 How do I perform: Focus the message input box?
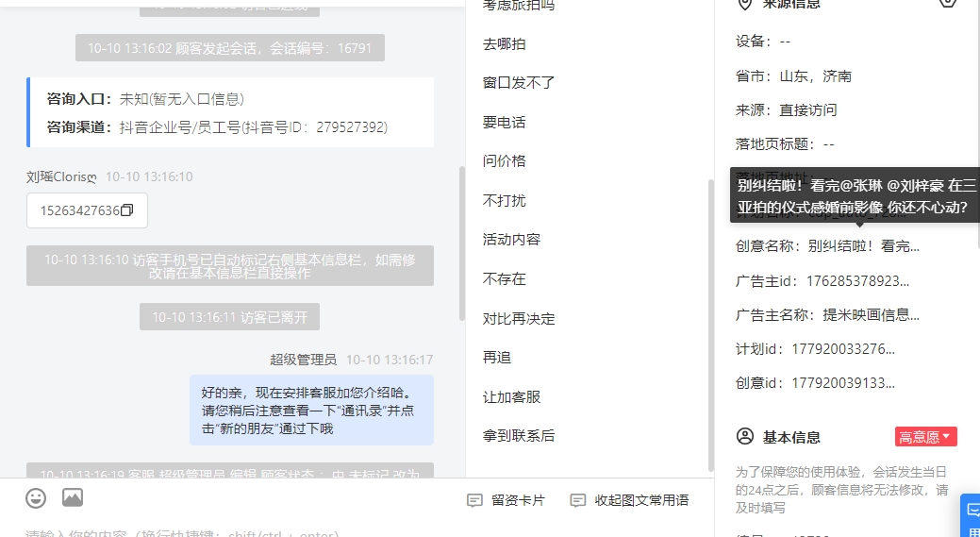pyautogui.click(x=357, y=531)
